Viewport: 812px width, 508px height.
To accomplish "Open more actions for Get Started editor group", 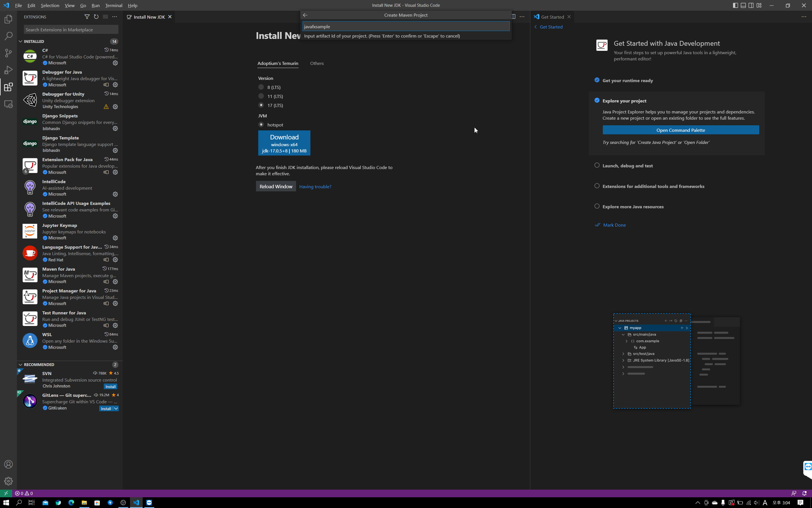I will tap(804, 17).
